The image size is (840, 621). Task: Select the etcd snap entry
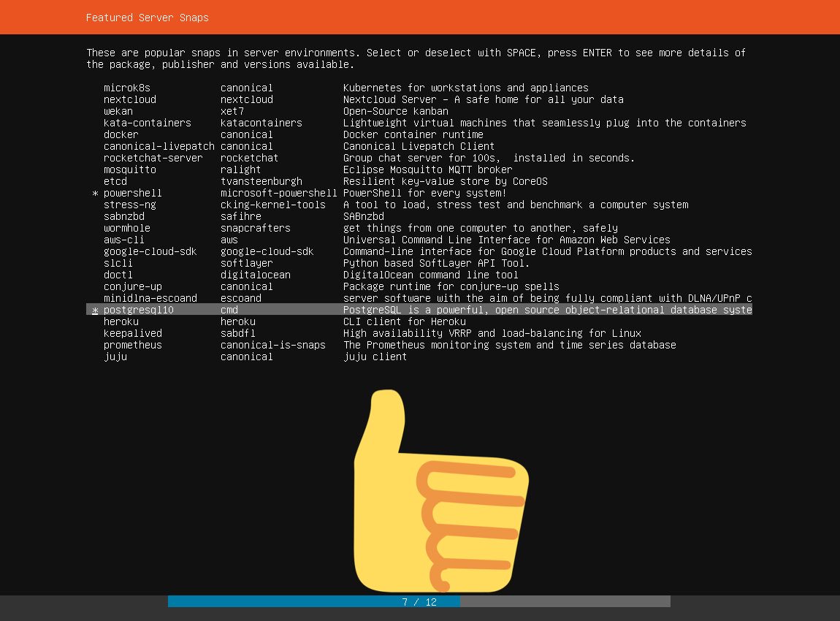(x=419, y=182)
